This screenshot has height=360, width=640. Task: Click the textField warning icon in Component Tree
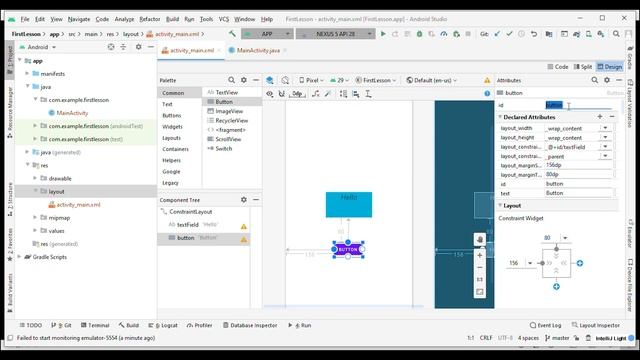(x=244, y=226)
